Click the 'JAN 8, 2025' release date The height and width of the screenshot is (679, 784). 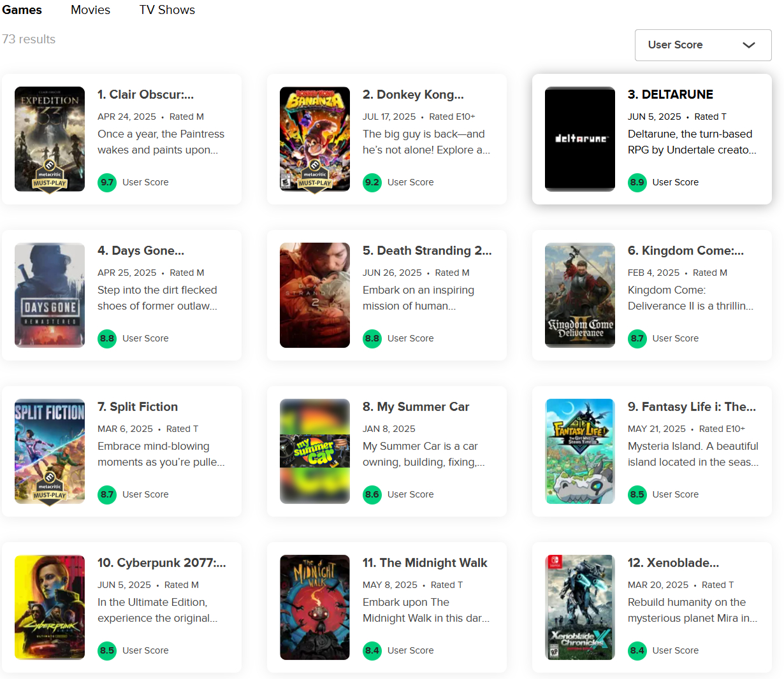[x=389, y=429]
